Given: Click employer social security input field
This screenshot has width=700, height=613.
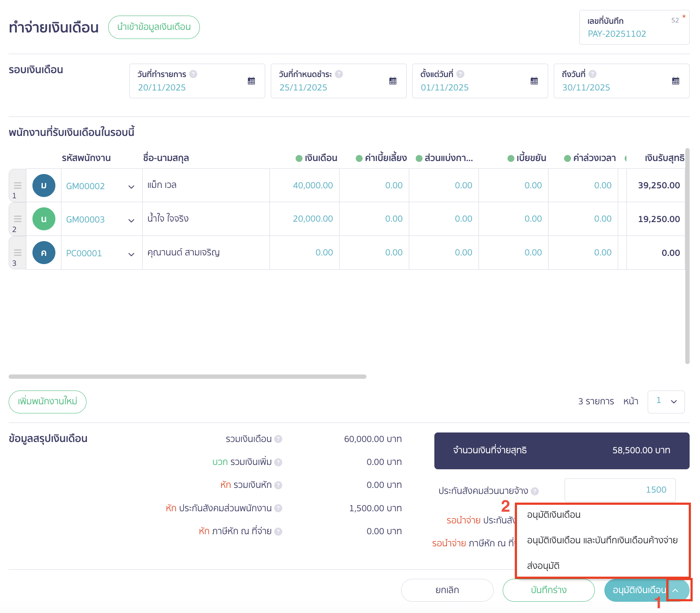Looking at the screenshot, I should point(620,490).
